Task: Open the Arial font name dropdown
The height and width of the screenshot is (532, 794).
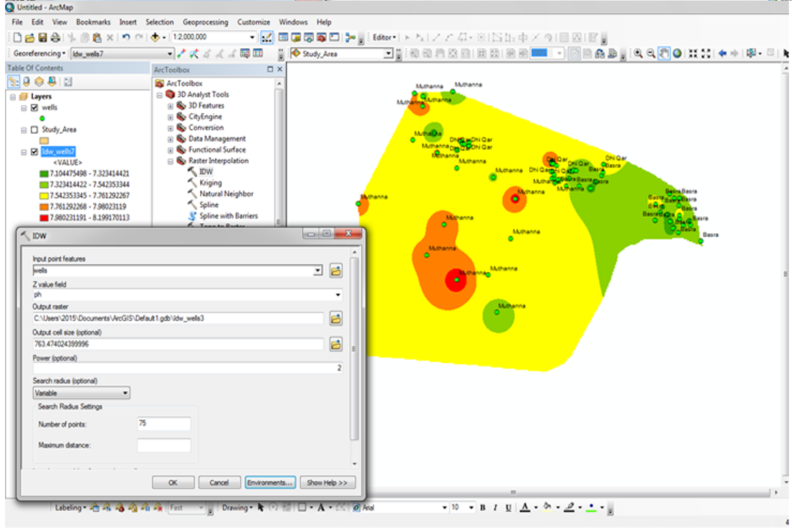Action: 445,508
